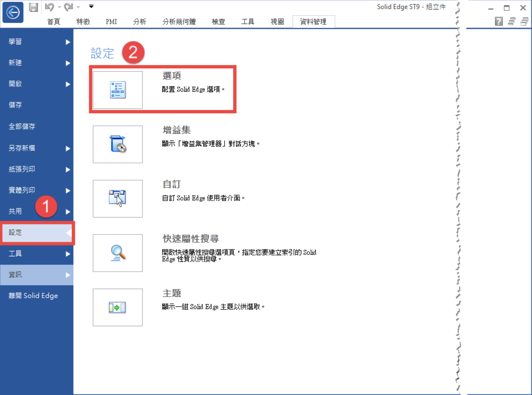Switch to the 特徵 ribbon tab
Viewport: 532px width, 395px height.
click(x=83, y=21)
